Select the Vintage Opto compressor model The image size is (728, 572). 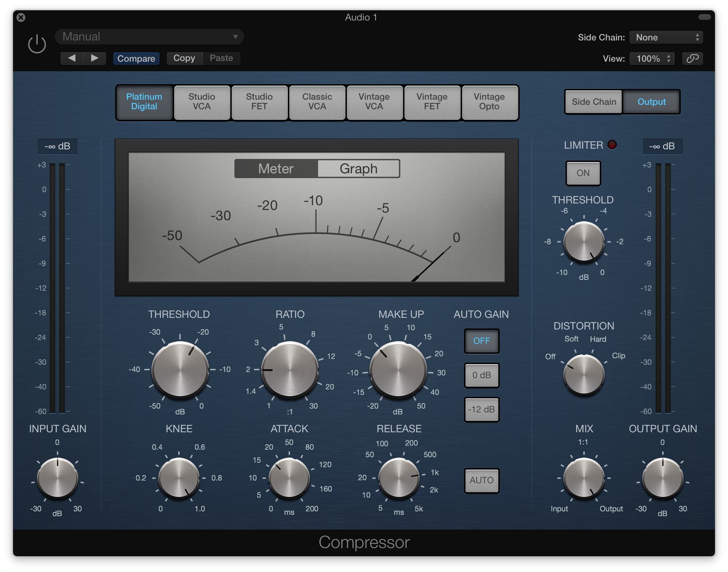[x=489, y=102]
